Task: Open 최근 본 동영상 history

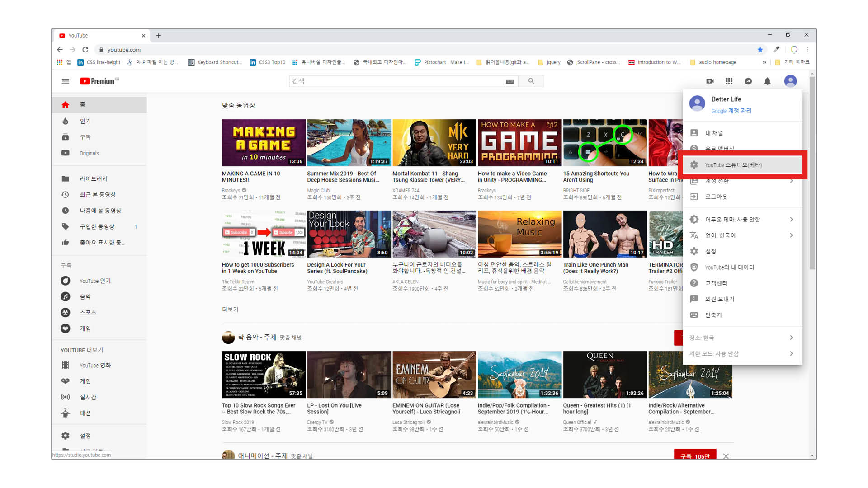Action: pyautogui.click(x=99, y=195)
